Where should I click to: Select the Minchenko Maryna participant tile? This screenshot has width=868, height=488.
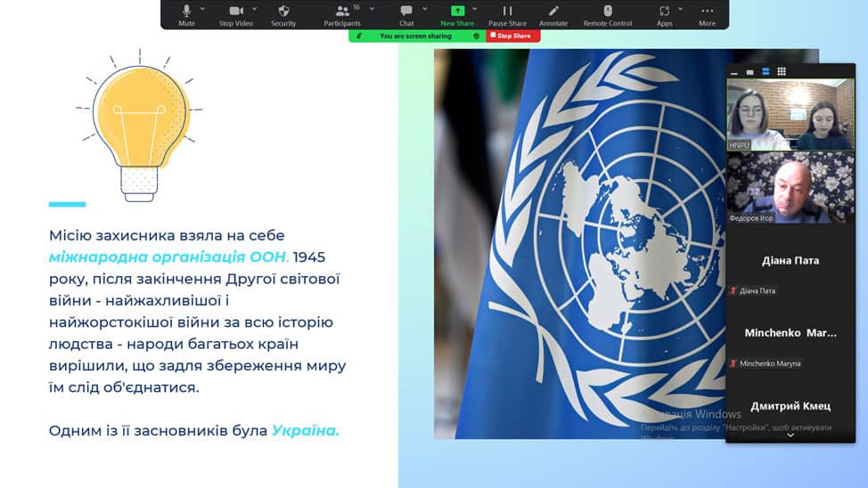790,333
